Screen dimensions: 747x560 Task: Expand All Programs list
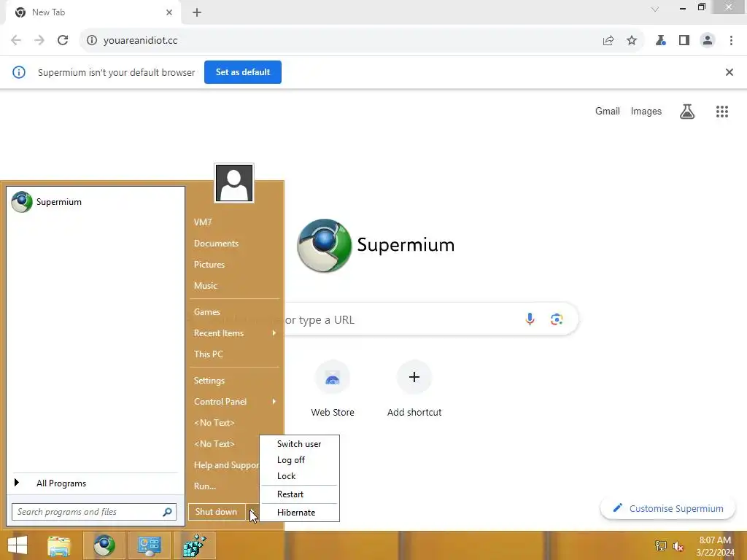pyautogui.click(x=96, y=483)
